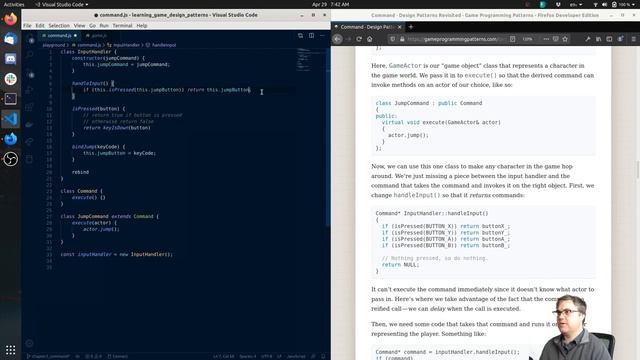Click 'const inputHandler = new InputHandler();' line
Viewport: 640px width, 360px height.
pos(117,254)
